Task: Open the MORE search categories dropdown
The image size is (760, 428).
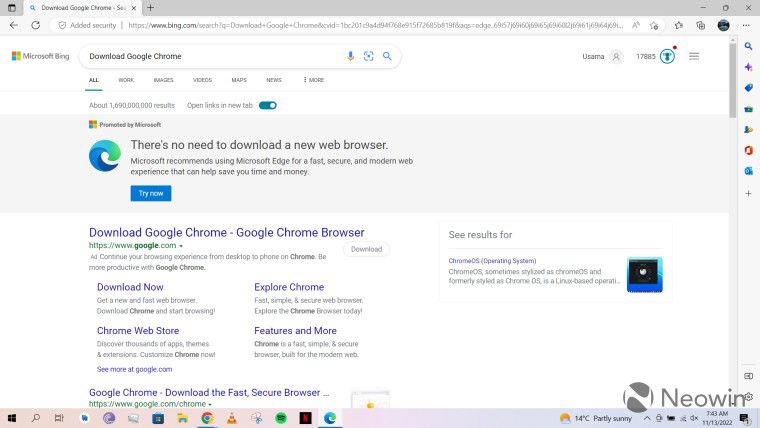Action: tap(314, 80)
